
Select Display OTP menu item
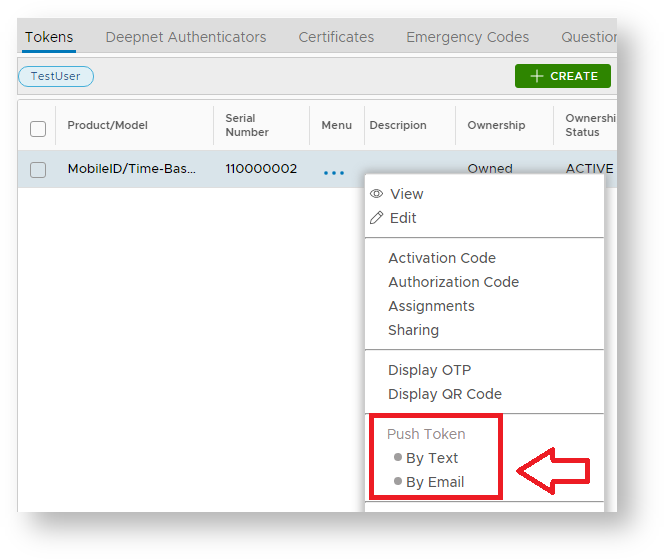429,370
